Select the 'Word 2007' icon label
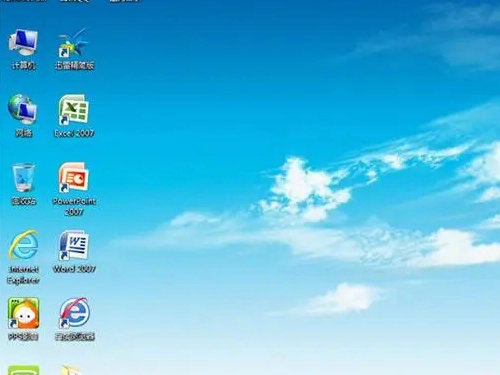Screen dimensions: 500x375 (74, 269)
